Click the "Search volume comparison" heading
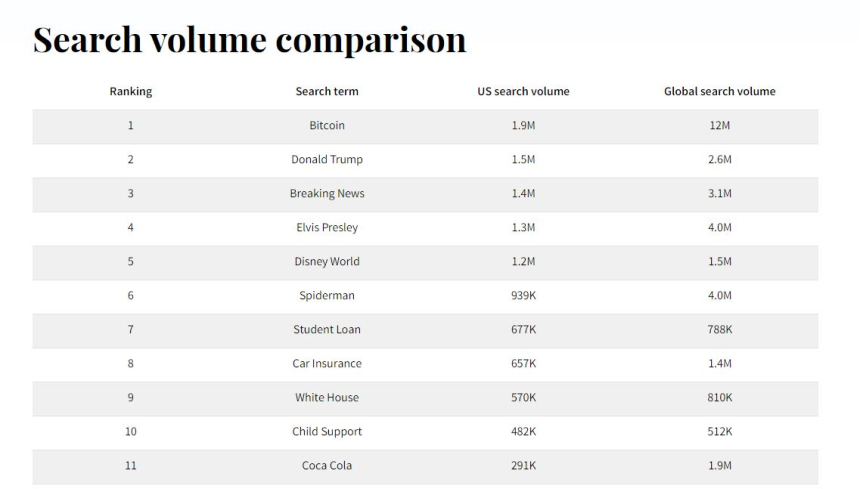The height and width of the screenshot is (489, 860). (250, 39)
